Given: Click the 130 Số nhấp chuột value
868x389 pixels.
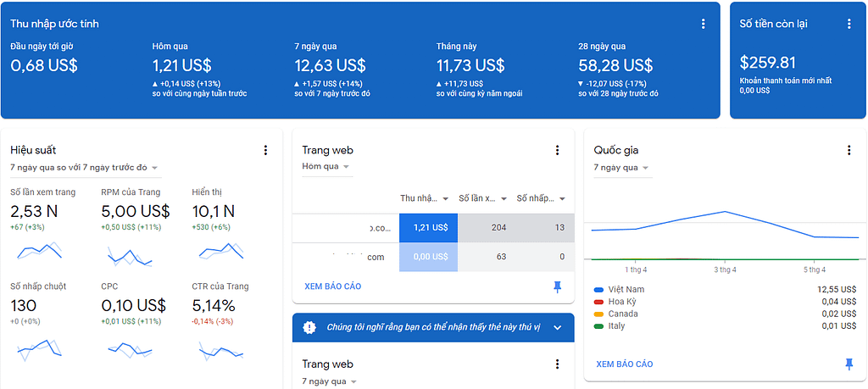Looking at the screenshot, I should pyautogui.click(x=23, y=305).
